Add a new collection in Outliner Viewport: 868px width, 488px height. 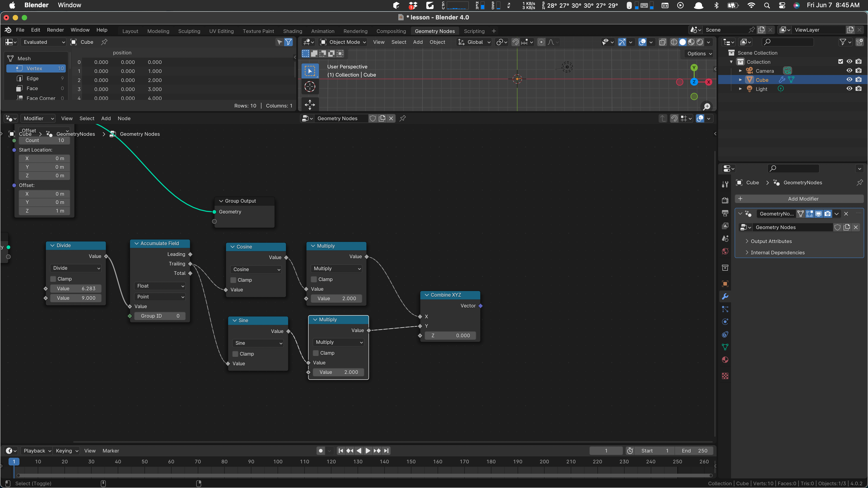coord(860,42)
